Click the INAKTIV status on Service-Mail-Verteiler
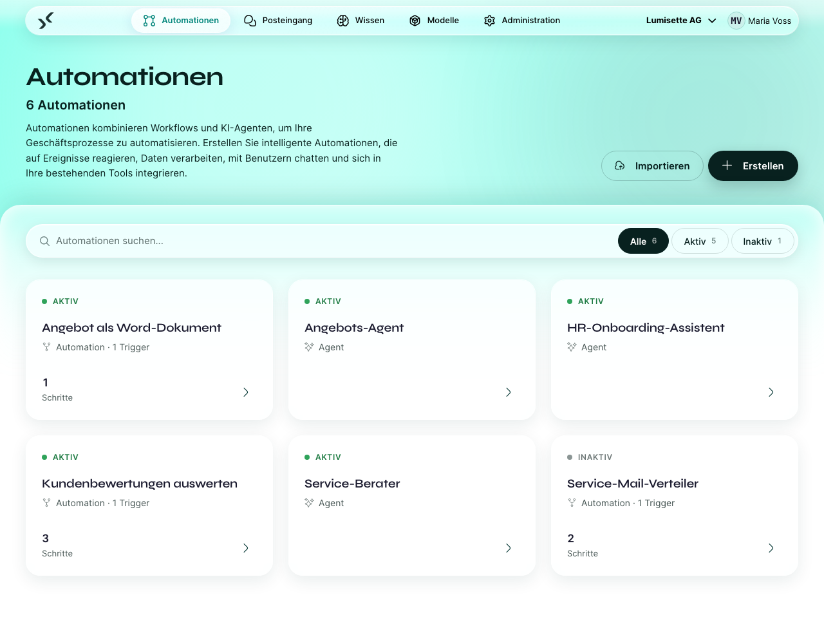The height and width of the screenshot is (644, 824). click(590, 457)
